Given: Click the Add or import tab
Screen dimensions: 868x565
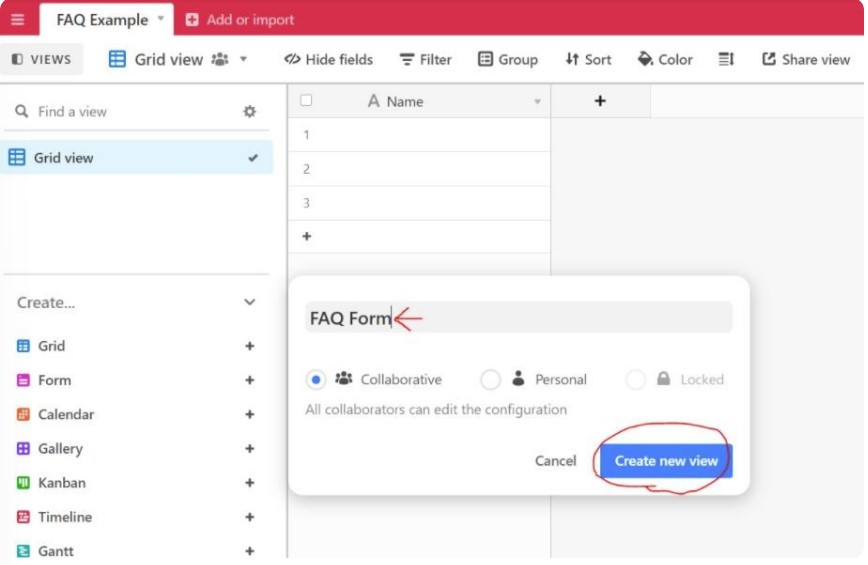Looking at the screenshot, I should click(x=240, y=20).
